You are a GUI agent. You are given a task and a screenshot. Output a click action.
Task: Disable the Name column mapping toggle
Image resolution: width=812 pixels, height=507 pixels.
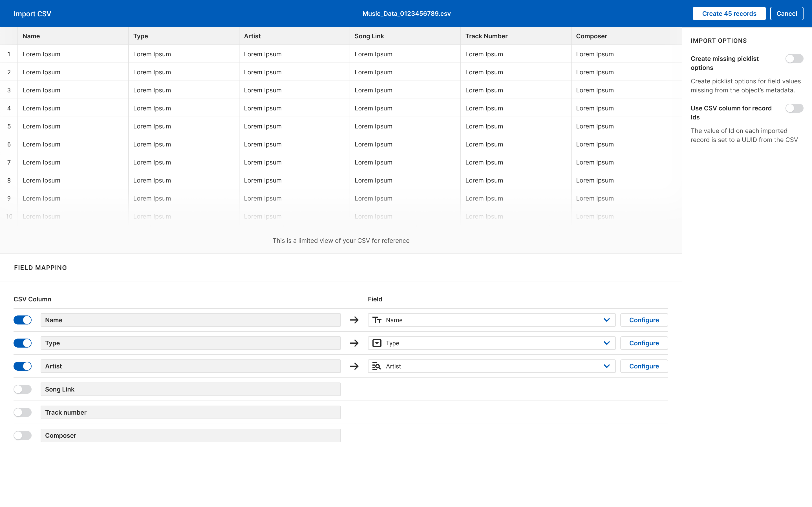[23, 320]
